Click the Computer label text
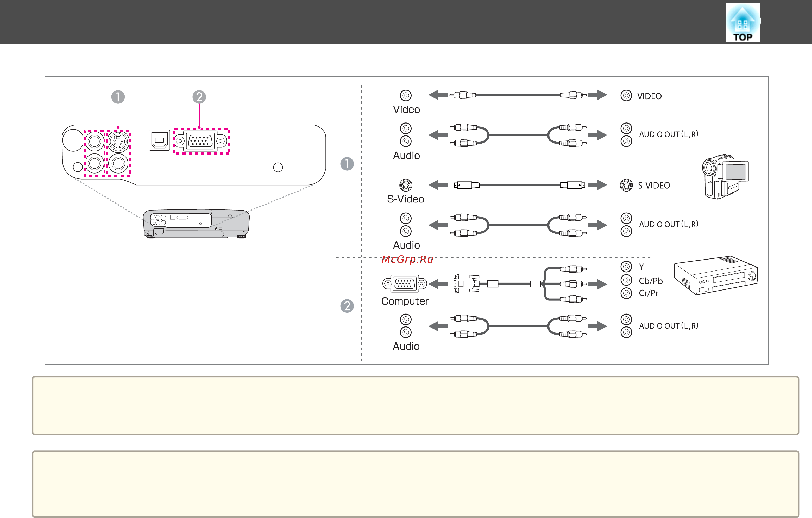 [405, 301]
